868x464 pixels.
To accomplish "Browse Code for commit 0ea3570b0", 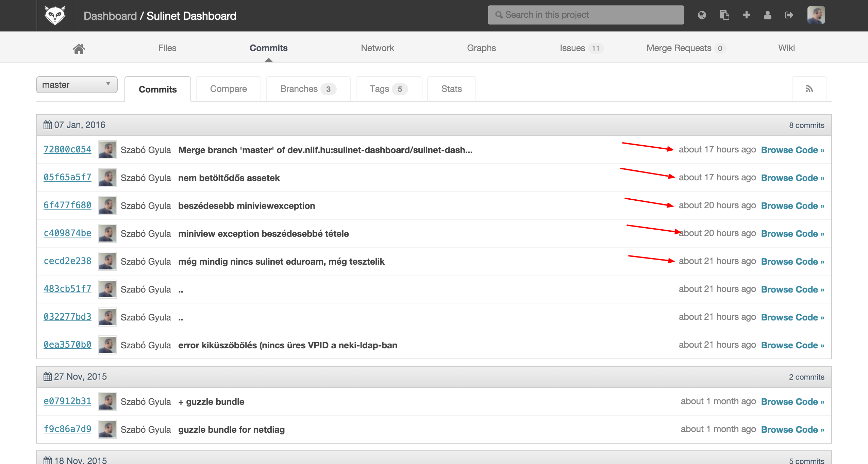I will point(792,345).
